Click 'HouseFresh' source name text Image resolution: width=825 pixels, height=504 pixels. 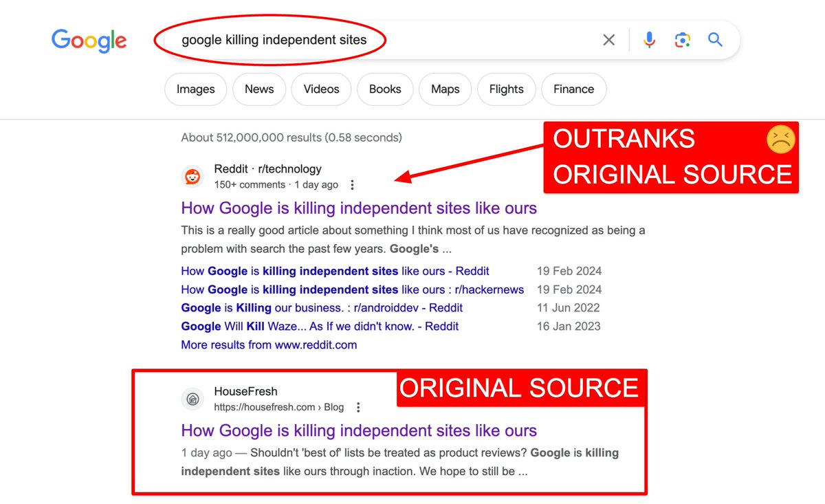(x=245, y=391)
